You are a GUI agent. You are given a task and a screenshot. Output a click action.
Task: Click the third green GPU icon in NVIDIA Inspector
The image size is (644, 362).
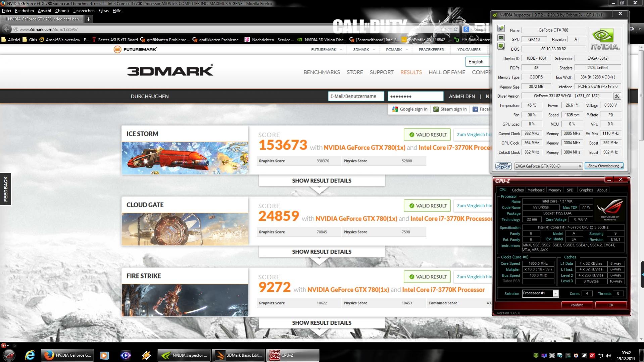(501, 46)
